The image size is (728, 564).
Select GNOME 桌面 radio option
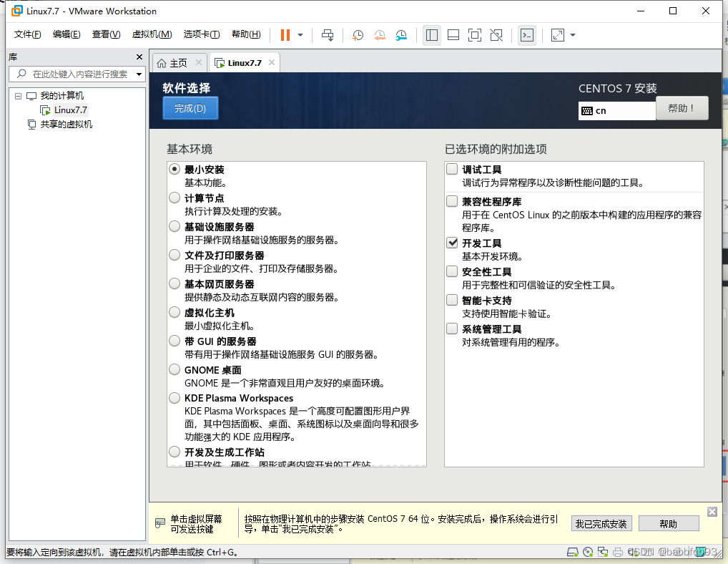[x=174, y=370]
